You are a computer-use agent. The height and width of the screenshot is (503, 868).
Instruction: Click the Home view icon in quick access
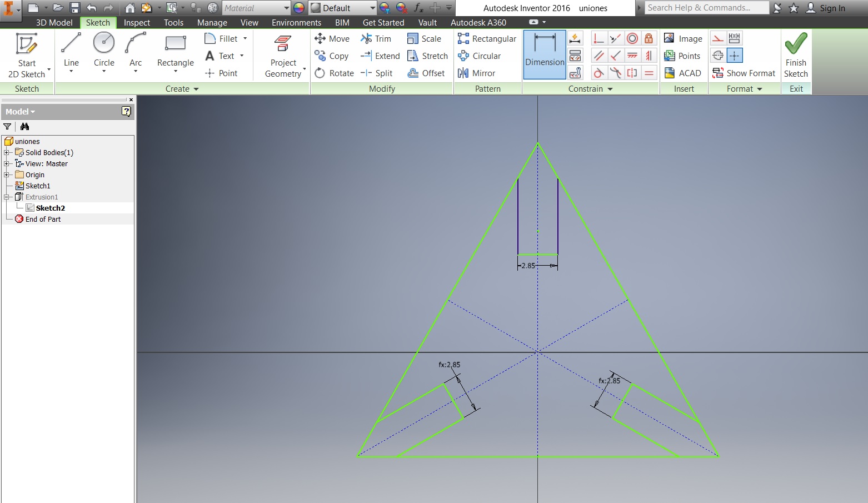(129, 8)
